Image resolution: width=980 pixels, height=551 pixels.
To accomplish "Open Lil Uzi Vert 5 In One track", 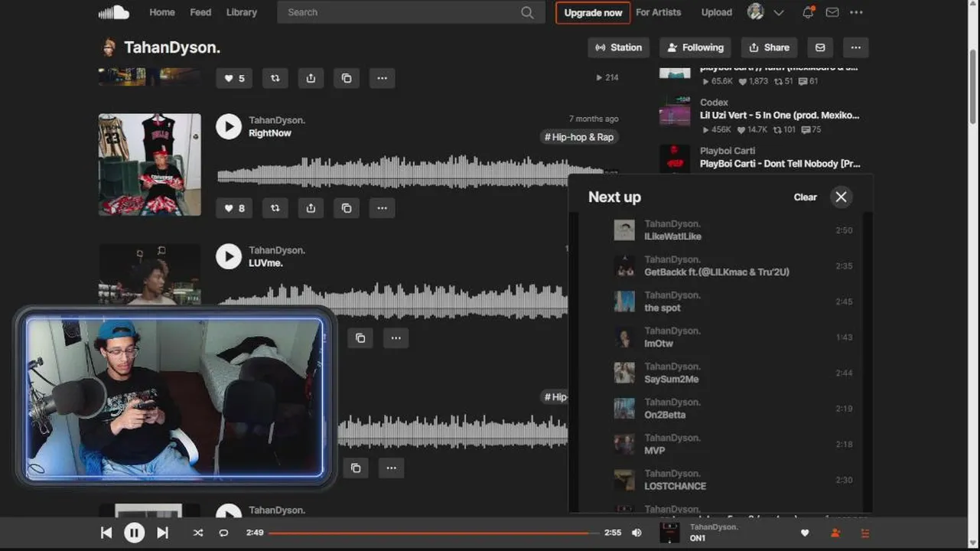I will click(x=780, y=116).
